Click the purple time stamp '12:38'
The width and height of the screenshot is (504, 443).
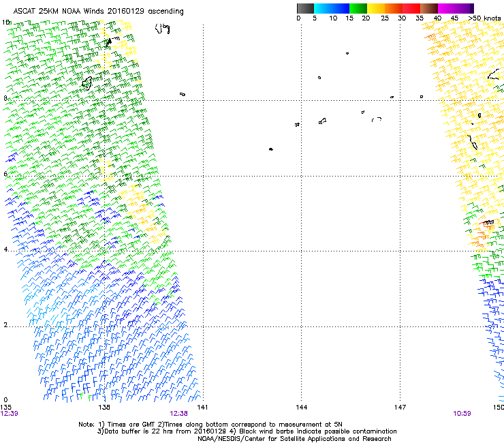(178, 414)
